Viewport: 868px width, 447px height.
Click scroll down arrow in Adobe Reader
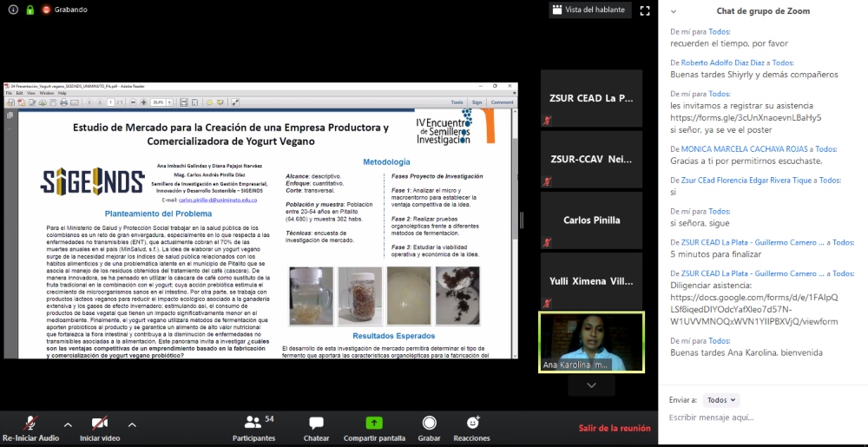516,355
